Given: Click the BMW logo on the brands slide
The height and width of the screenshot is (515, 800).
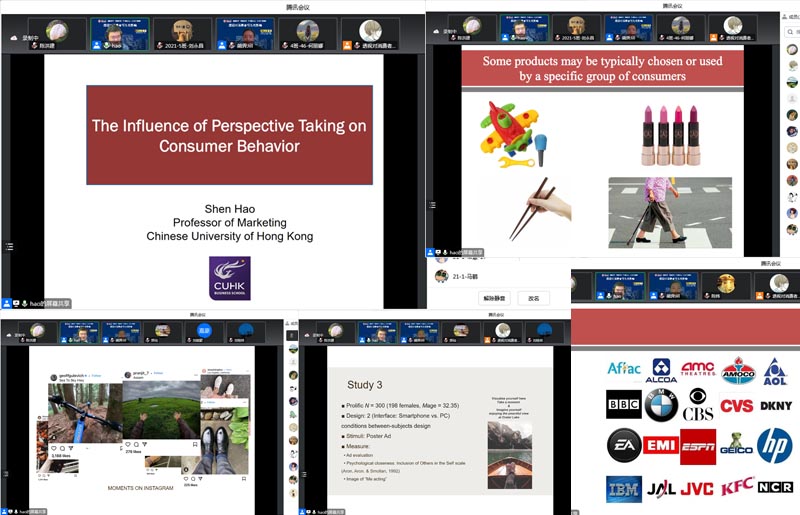Looking at the screenshot, I should pos(660,406).
